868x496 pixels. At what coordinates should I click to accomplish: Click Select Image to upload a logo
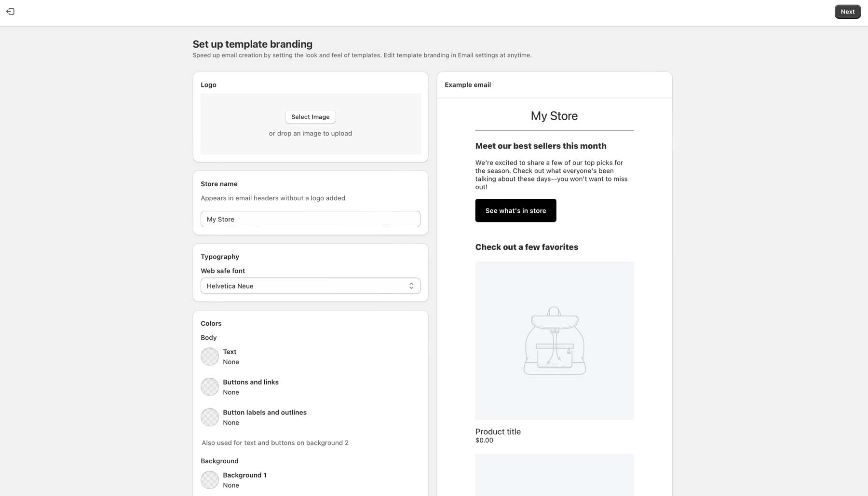(x=310, y=117)
